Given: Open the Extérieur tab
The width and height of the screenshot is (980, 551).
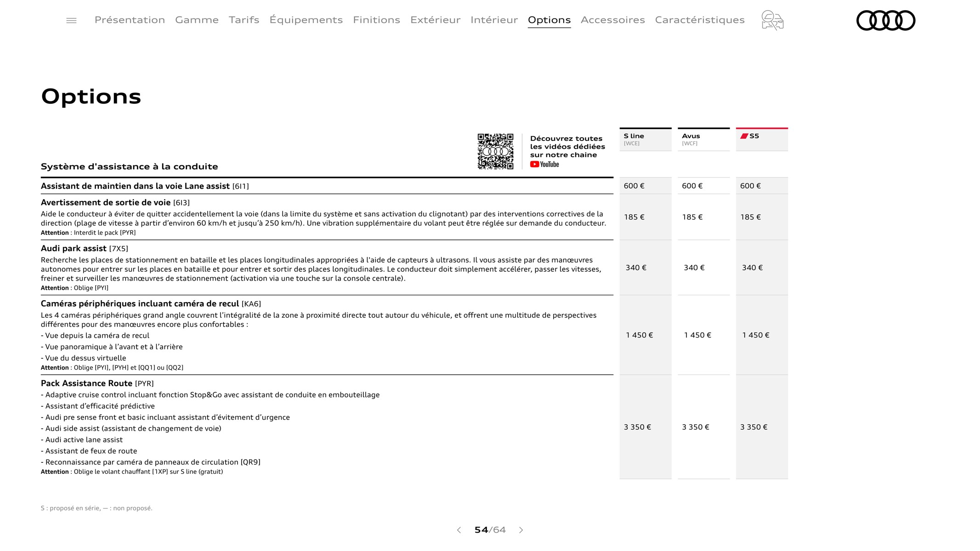Looking at the screenshot, I should pos(435,20).
